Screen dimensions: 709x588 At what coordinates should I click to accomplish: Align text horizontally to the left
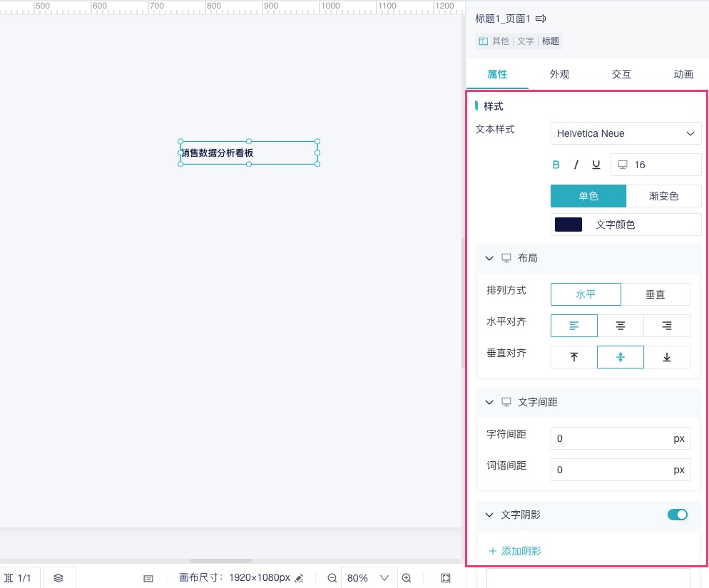click(x=573, y=326)
